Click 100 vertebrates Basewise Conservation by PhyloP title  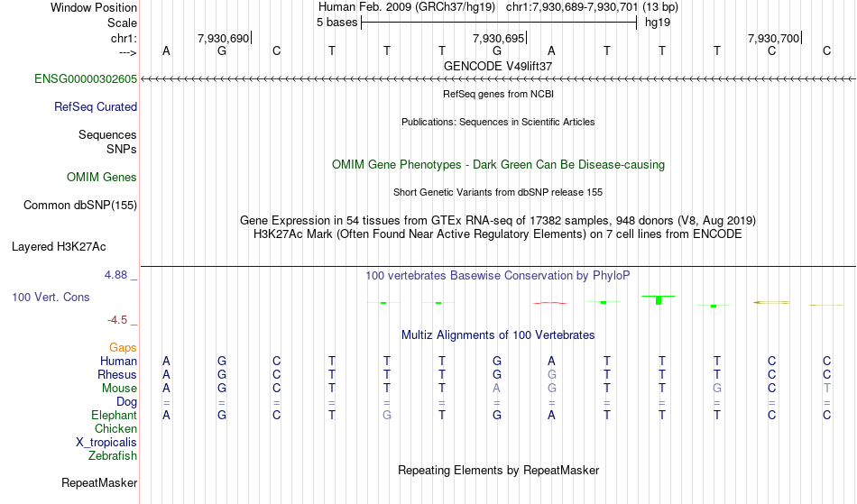coord(498,276)
